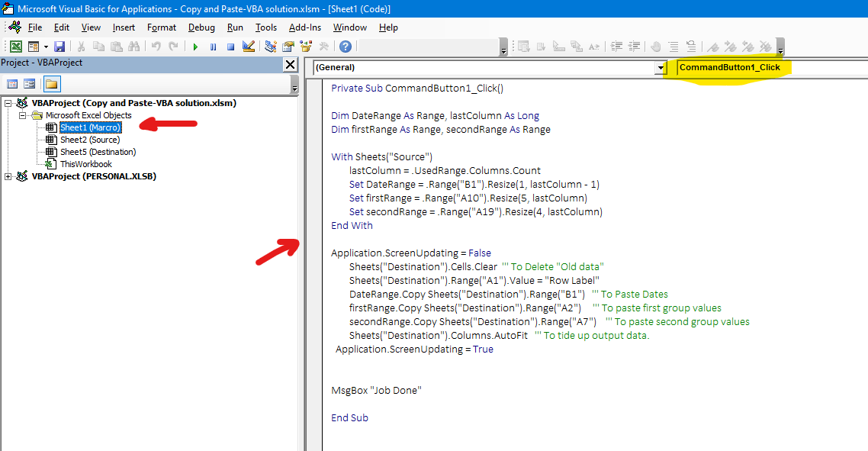Open the File menu
This screenshot has height=451, width=868.
35,27
